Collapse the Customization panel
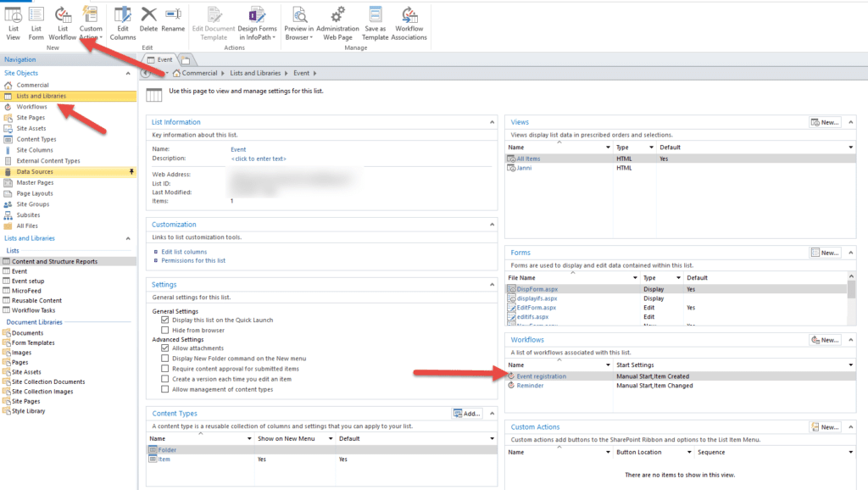The image size is (868, 490). pos(492,225)
